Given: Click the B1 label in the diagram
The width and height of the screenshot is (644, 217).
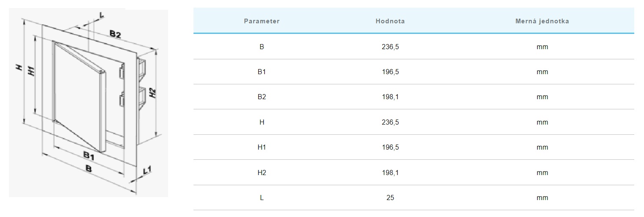Looking at the screenshot, I should coord(88,155).
